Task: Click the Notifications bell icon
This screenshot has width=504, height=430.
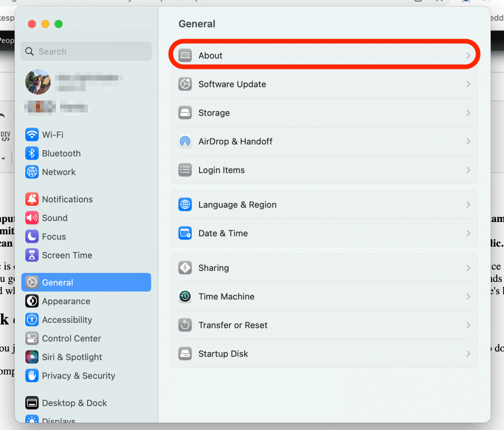Action: pos(32,199)
